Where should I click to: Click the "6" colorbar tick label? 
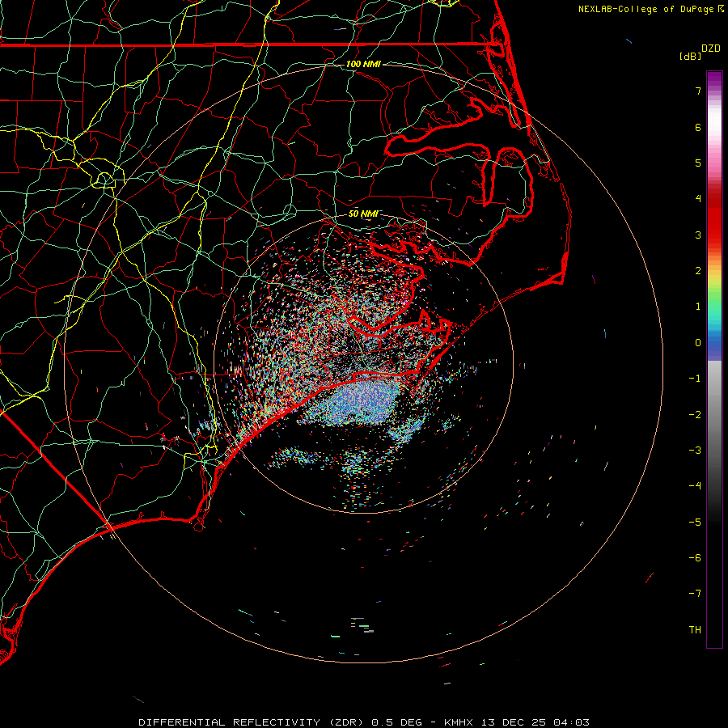698,127
